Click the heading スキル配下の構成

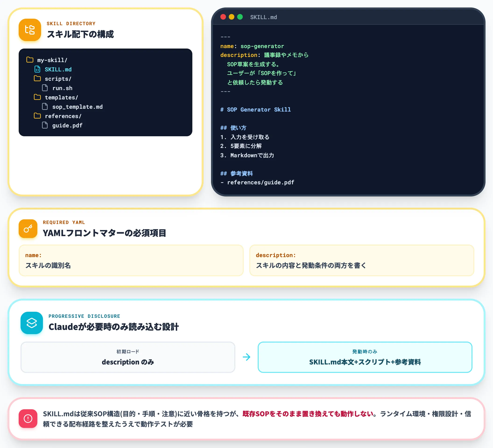(80, 34)
